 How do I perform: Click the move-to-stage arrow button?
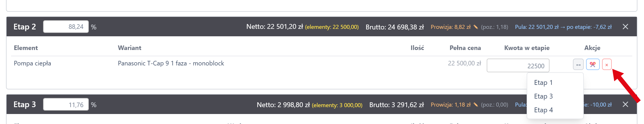pos(578,65)
